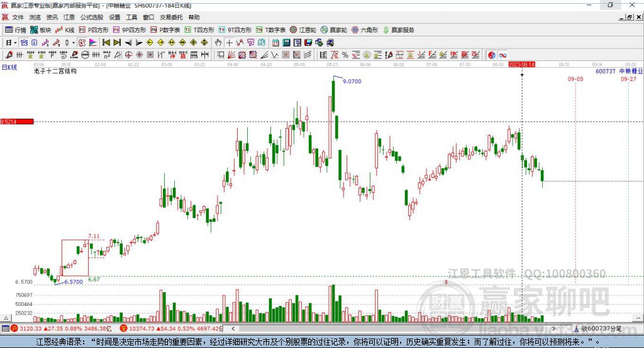This screenshot has height=348, width=644.
Task: Open the 9P四方形 tool
Action: click(x=130, y=30)
